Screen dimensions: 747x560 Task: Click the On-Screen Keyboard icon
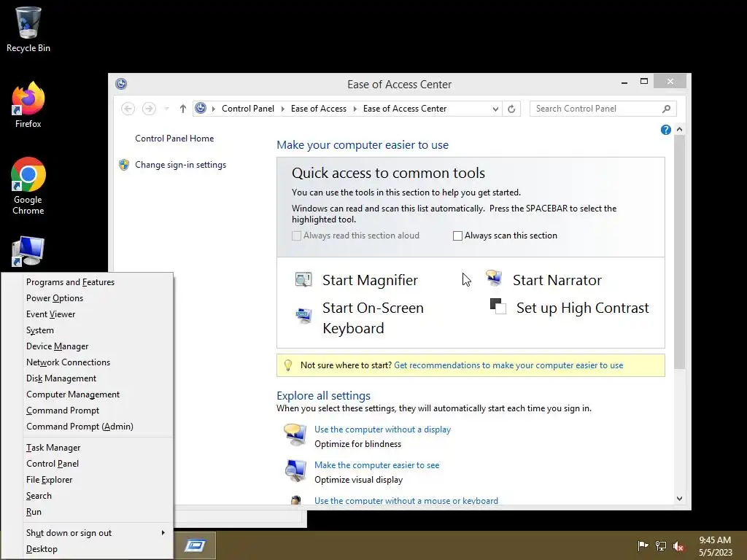click(x=303, y=315)
